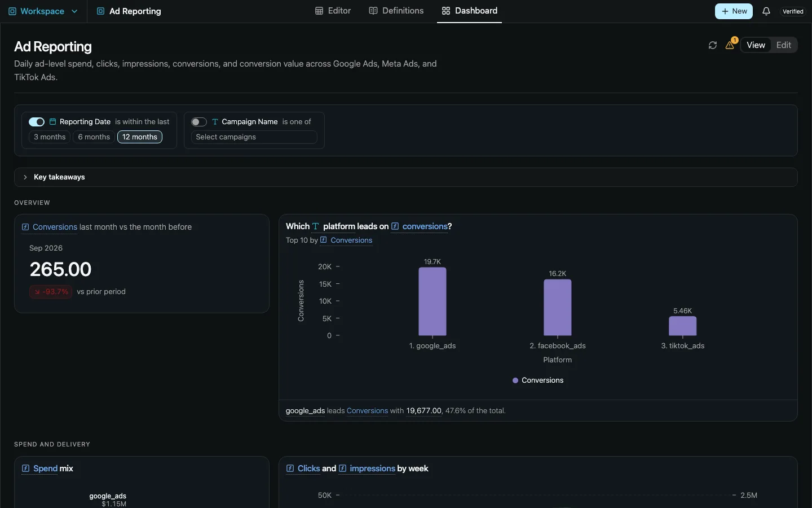Switch to the Editor tab
Image resolution: width=812 pixels, height=508 pixels.
click(x=333, y=11)
